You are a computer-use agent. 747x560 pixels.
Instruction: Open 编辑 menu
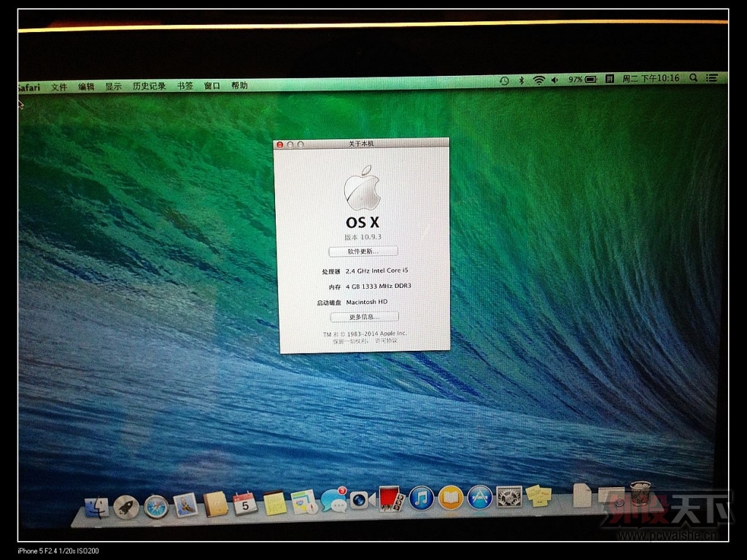coord(86,87)
